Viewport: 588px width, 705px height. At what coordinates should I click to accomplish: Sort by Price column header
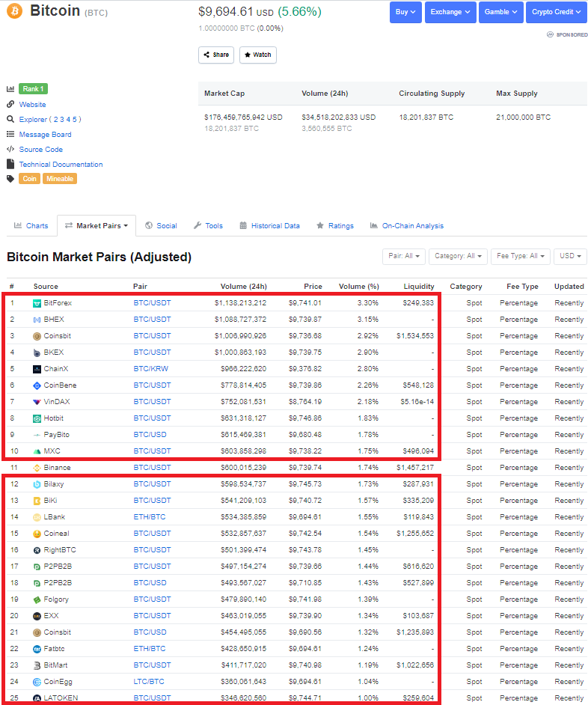313,287
